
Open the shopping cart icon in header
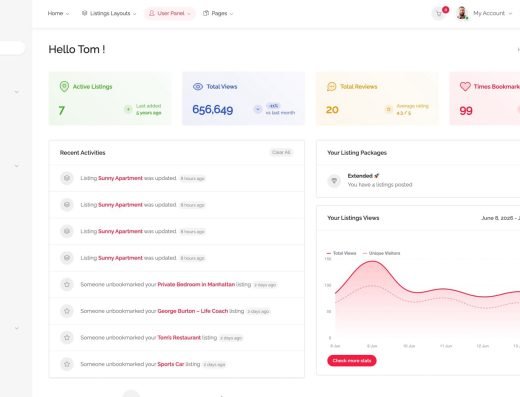pyautogui.click(x=439, y=14)
